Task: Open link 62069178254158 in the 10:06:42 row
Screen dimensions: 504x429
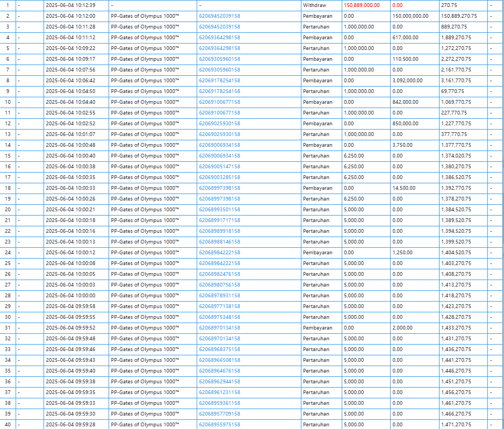Action: pyautogui.click(x=220, y=81)
